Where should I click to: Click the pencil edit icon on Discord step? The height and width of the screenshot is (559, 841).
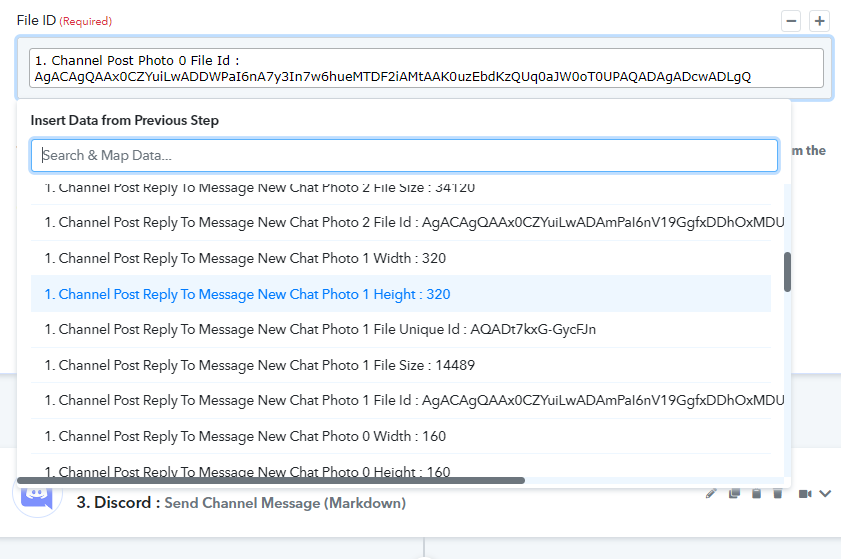(x=711, y=494)
